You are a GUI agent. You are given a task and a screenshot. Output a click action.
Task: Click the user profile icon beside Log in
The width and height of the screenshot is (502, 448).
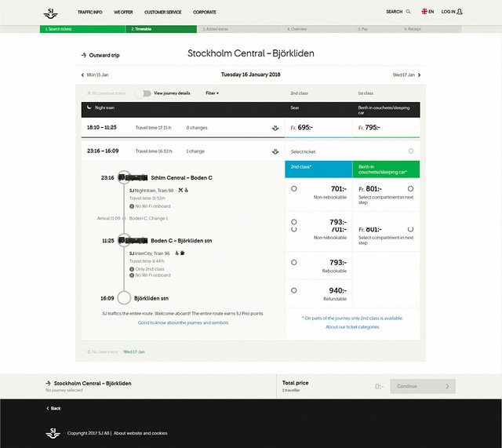(460, 12)
